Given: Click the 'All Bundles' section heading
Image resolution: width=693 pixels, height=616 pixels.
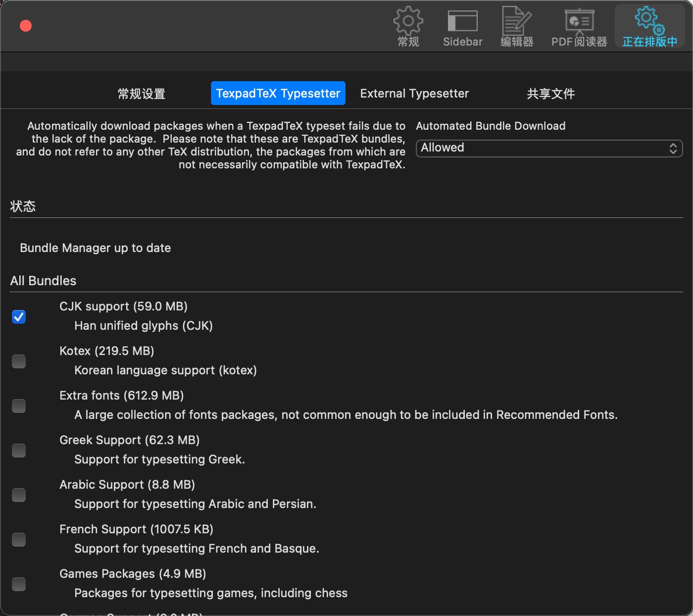Looking at the screenshot, I should point(43,281).
